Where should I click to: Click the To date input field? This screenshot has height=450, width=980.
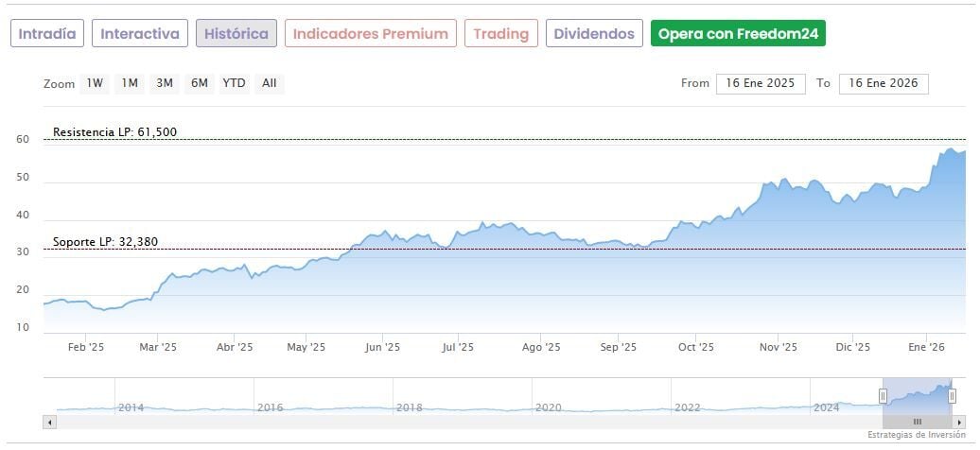click(884, 83)
